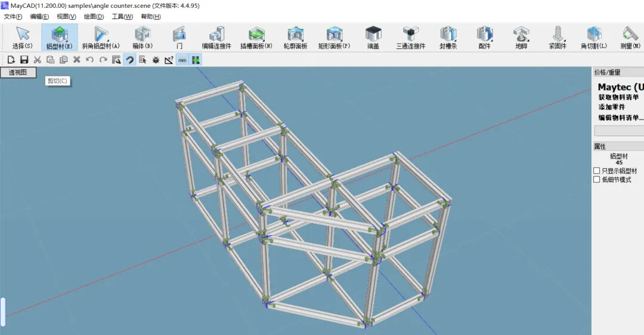Activate the 门 door tool

[179, 37]
